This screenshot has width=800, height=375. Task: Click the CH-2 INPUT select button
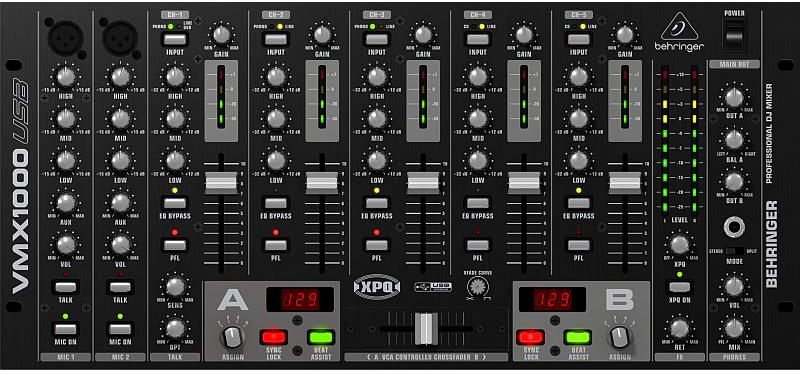click(x=276, y=39)
